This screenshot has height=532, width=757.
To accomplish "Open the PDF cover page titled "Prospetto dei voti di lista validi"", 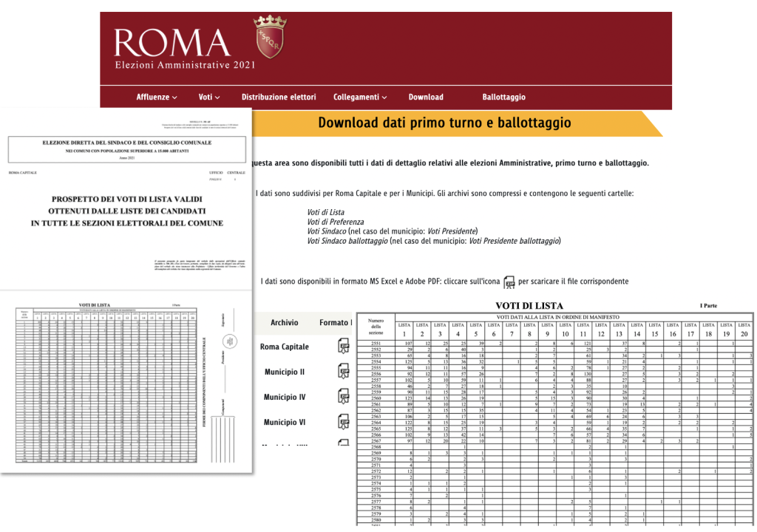I will click(126, 199).
